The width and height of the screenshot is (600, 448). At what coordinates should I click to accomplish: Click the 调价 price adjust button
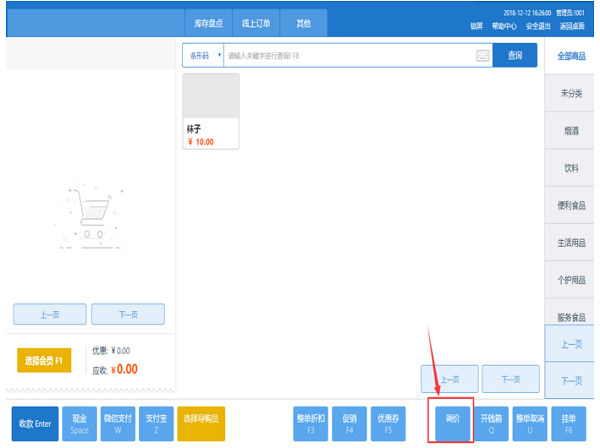click(x=453, y=424)
